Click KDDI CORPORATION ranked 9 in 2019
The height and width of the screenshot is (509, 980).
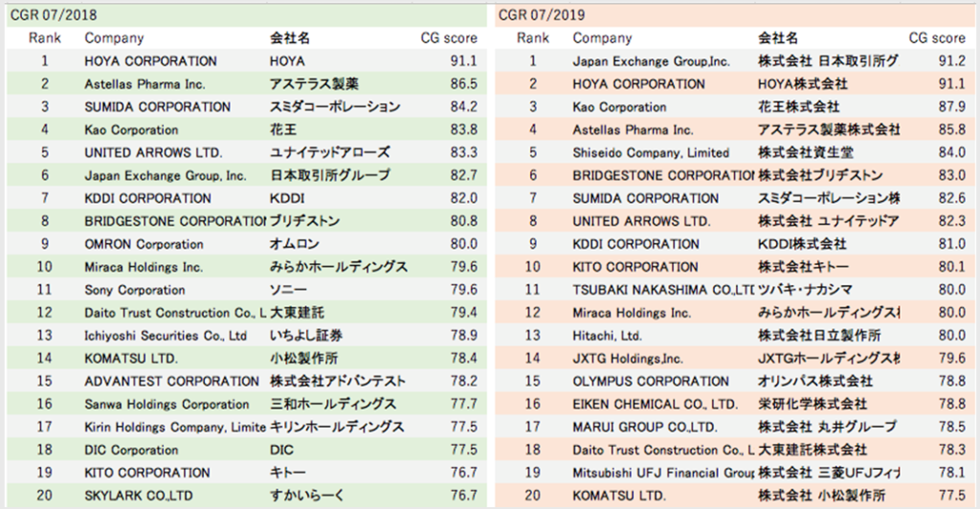tap(635, 244)
